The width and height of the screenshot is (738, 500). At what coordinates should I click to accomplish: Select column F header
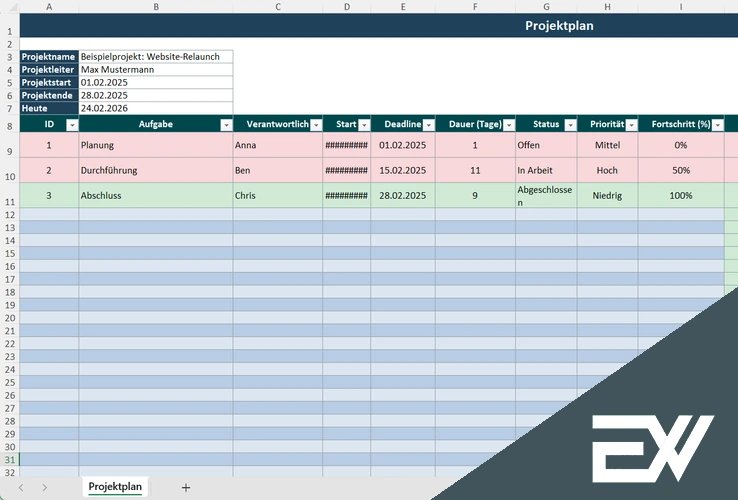pos(475,7)
